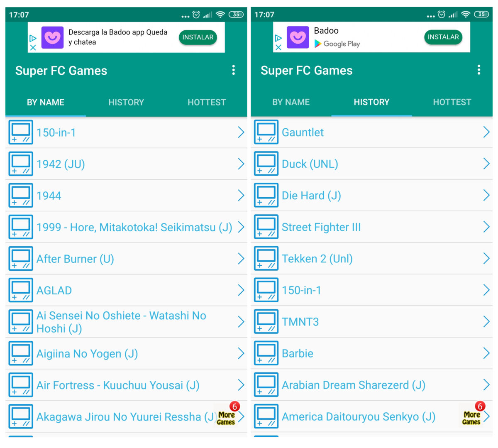Click the AdChoices info icon on the banner
This screenshot has height=448, width=498.
tap(32, 38)
